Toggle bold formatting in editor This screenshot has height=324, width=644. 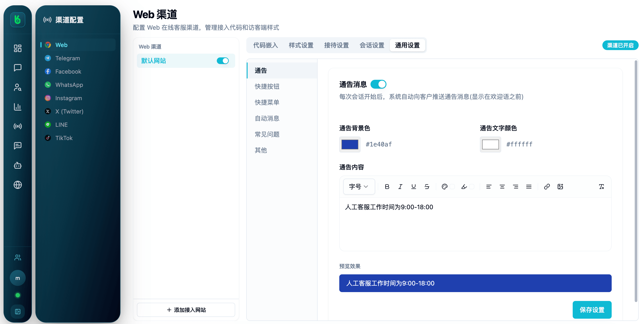tap(387, 187)
